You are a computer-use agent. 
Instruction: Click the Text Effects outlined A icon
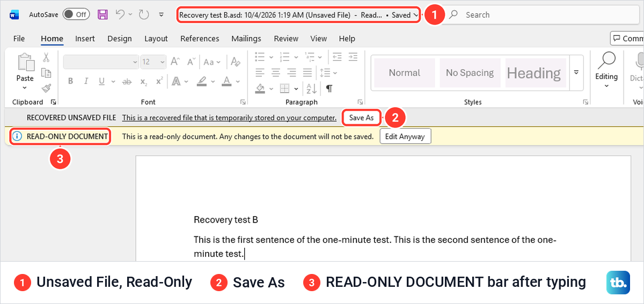(176, 81)
